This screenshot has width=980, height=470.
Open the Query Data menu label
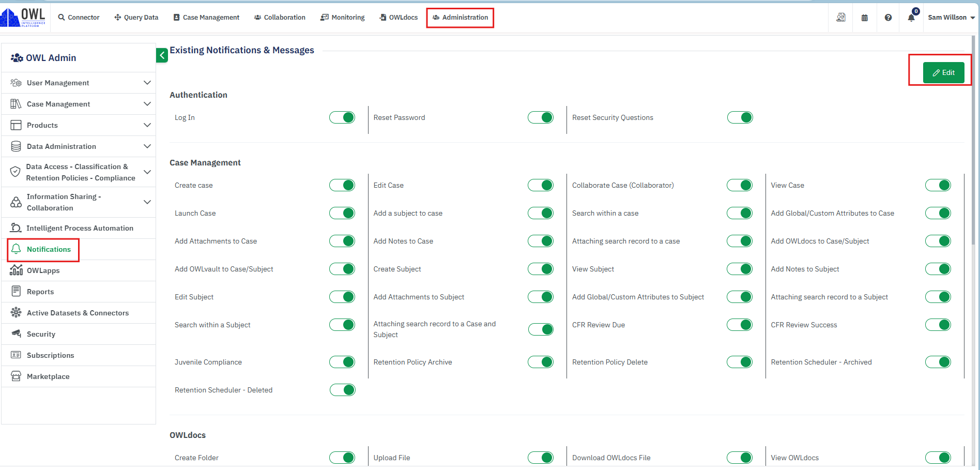point(141,18)
